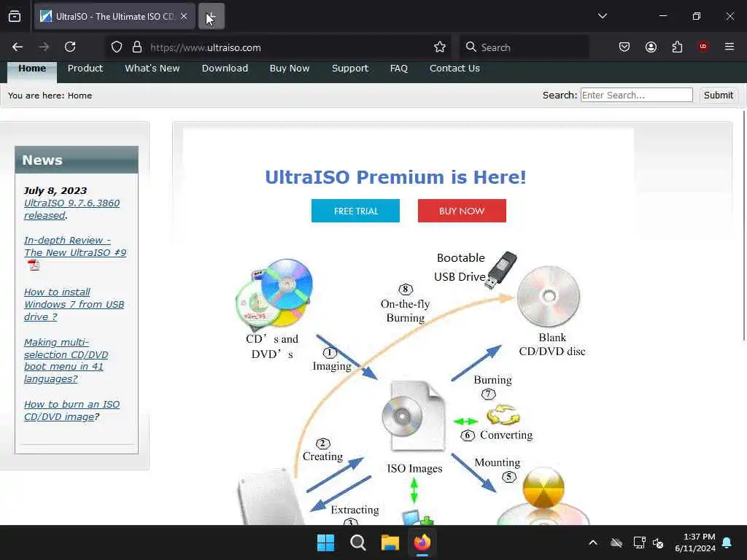
Task: Show hidden system tray icons
Action: [x=593, y=542]
